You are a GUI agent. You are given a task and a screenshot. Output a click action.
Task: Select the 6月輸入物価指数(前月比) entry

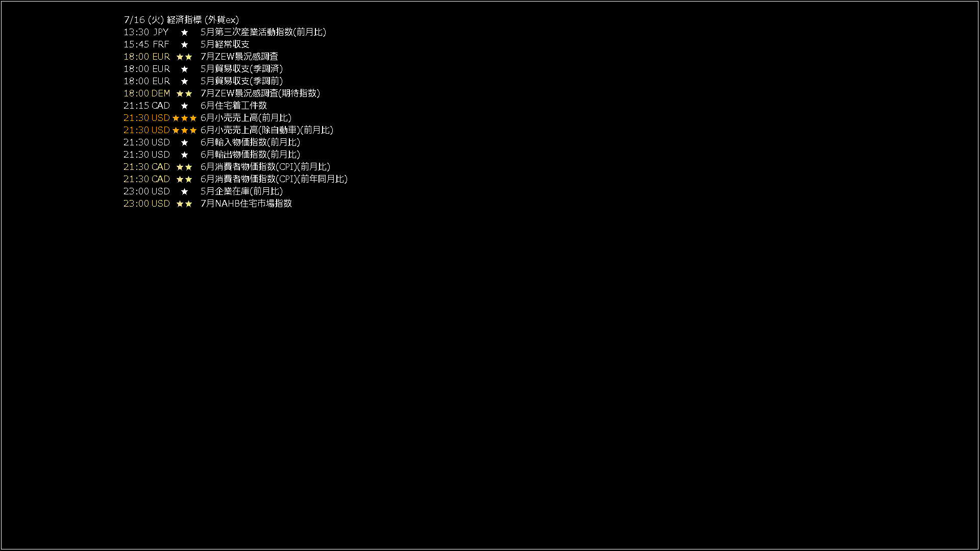[251, 142]
